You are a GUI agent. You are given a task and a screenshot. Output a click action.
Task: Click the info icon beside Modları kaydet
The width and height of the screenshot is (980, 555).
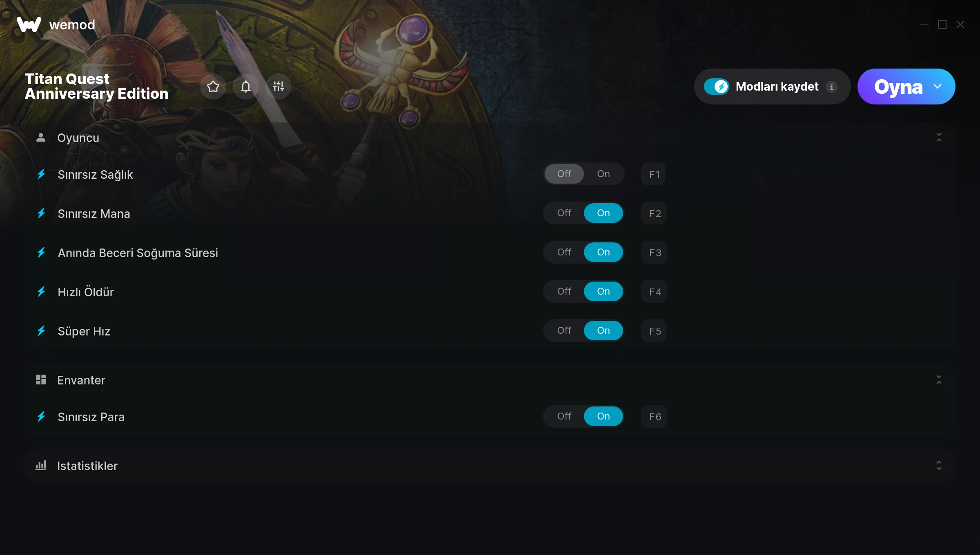pos(832,87)
